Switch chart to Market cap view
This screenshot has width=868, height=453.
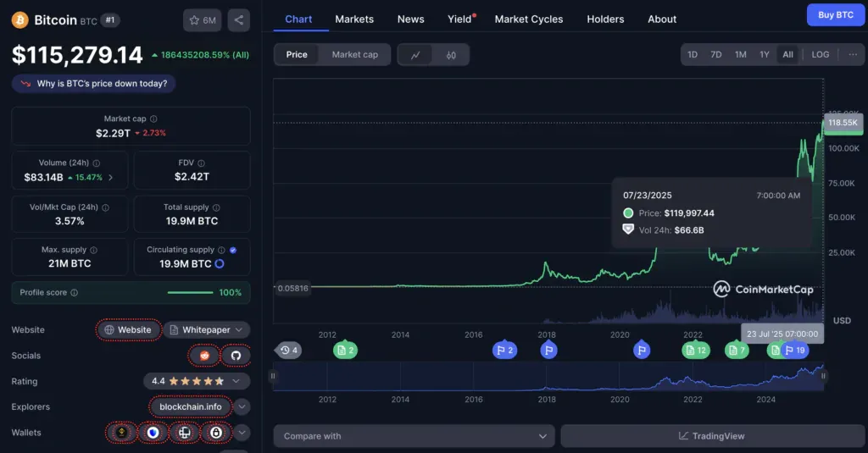click(x=355, y=55)
